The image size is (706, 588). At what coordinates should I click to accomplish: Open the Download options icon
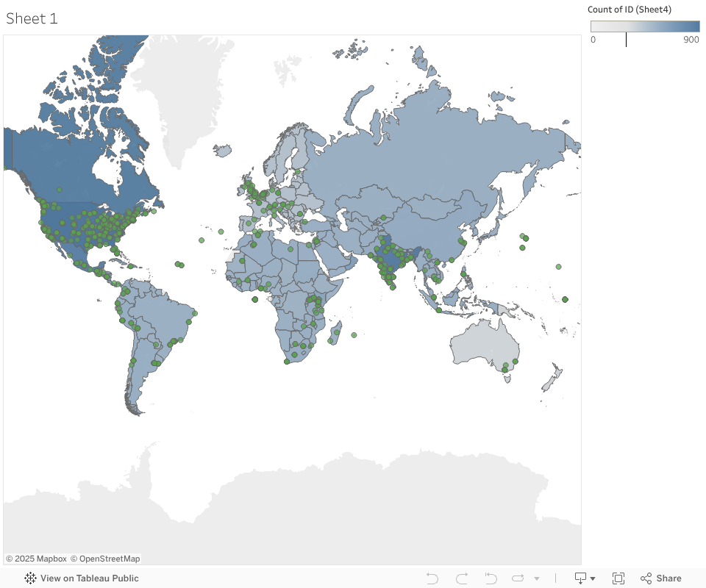[580, 578]
